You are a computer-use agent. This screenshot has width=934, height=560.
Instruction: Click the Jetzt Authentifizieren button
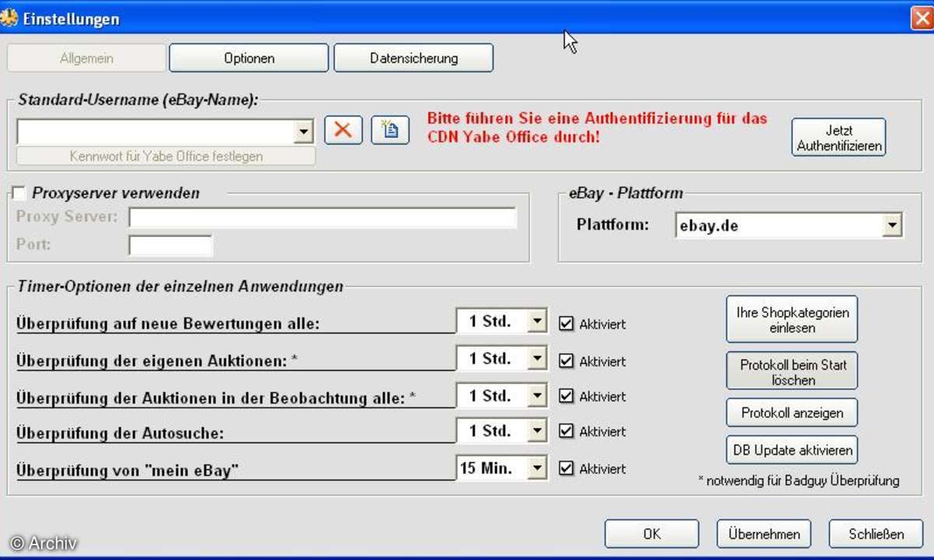pos(839,138)
